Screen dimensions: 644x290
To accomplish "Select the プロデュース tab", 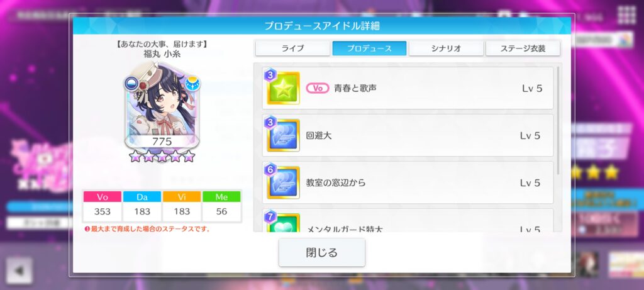I will click(x=369, y=48).
